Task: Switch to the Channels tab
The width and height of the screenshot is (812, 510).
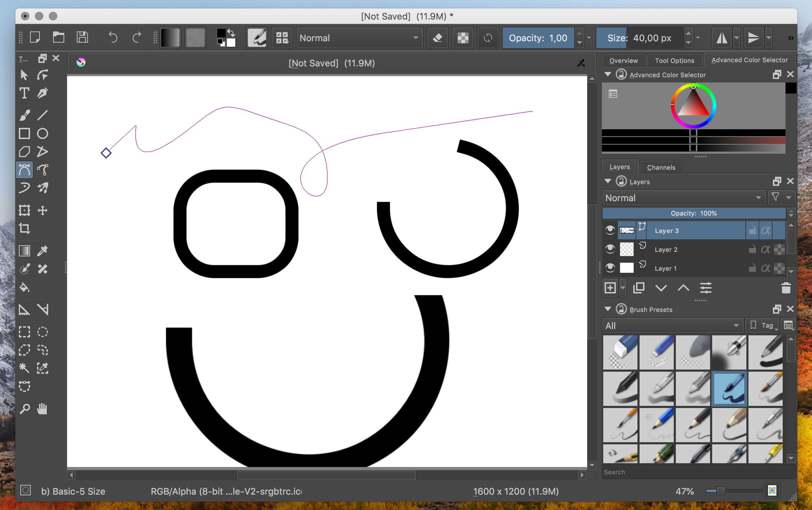Action: pos(661,168)
